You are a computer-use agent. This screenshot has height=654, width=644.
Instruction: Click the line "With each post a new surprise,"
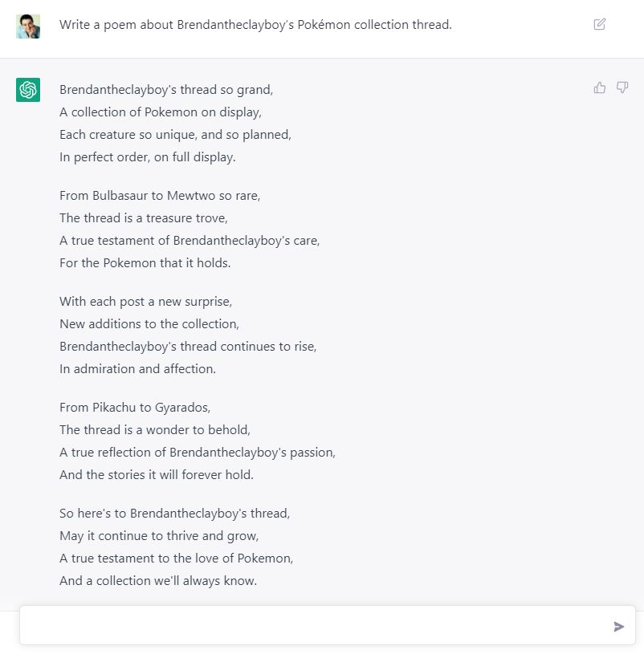[x=145, y=302]
